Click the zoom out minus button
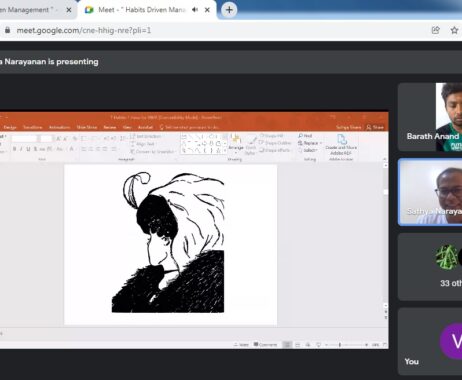462x380 pixels. coord(326,345)
